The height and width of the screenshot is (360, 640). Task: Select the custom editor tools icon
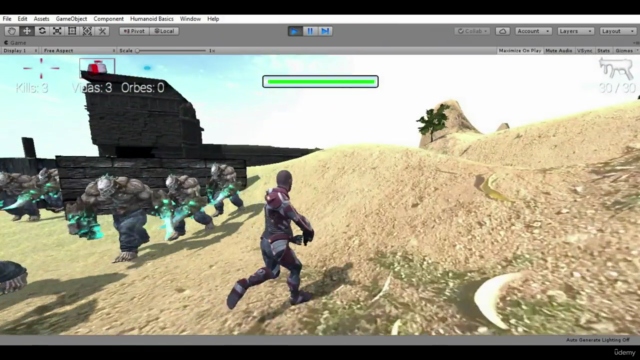[102, 31]
